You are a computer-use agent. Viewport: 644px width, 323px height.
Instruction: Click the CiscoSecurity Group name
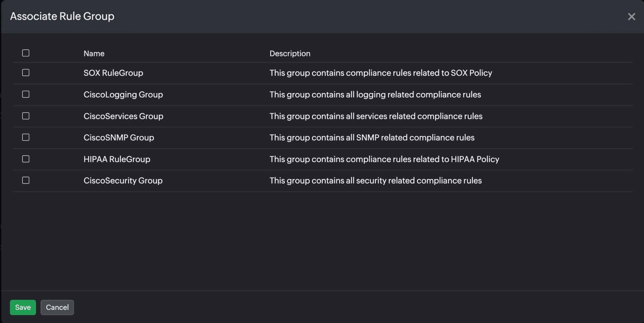(x=123, y=181)
